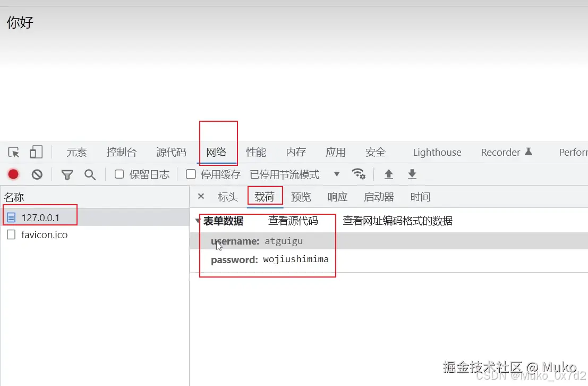This screenshot has height=386, width=588.
Task: Select the inspect element cursor tool
Action: [x=13, y=152]
